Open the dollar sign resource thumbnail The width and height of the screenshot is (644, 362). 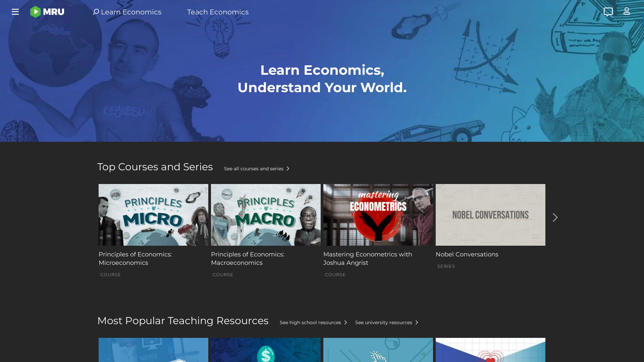tap(266, 350)
